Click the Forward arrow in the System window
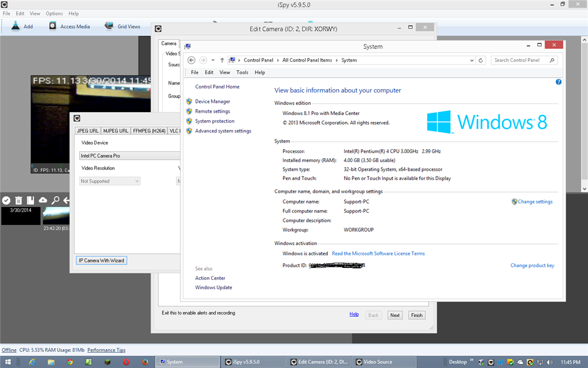588x368 pixels. [x=203, y=60]
